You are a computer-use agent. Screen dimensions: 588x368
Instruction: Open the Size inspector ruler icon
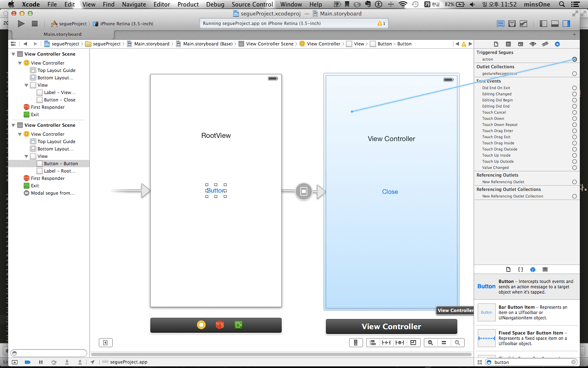point(545,44)
